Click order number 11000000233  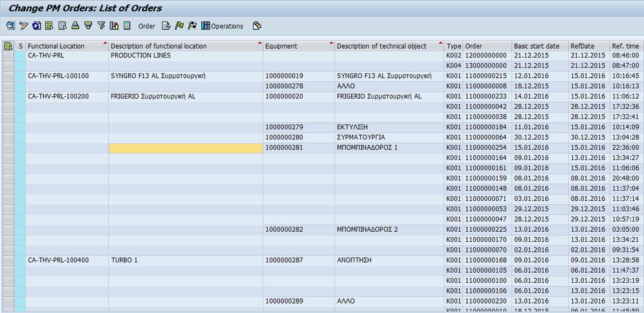pos(486,96)
